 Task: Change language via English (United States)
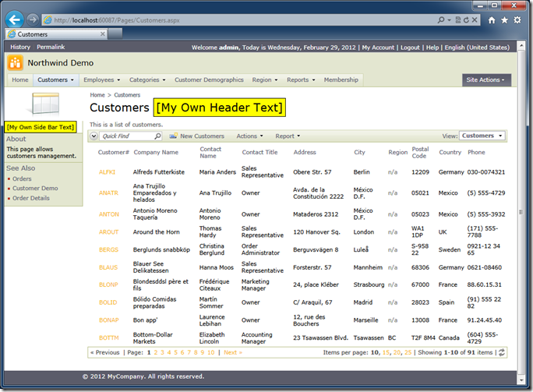pyautogui.click(x=477, y=48)
